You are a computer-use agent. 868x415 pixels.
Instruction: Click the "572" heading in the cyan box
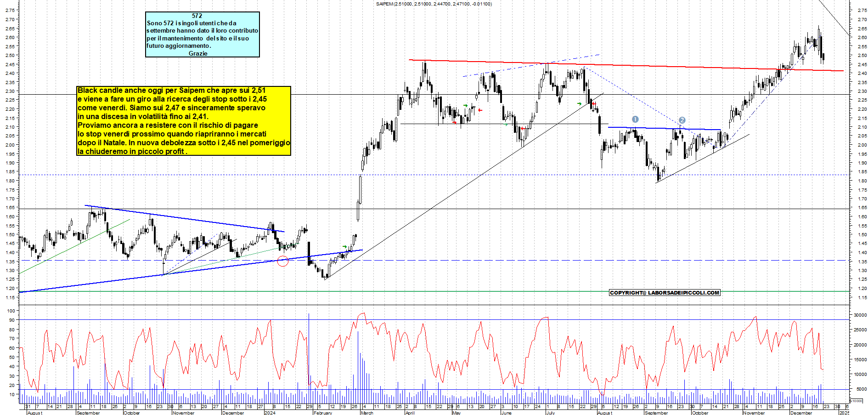[197, 16]
